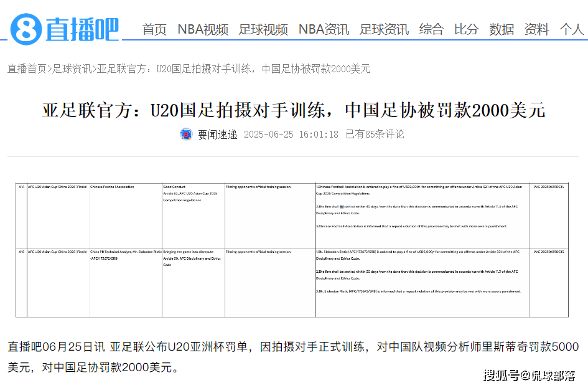This screenshot has width=588, height=388.
Task: Open the 比分 scores page
Action: tap(466, 29)
